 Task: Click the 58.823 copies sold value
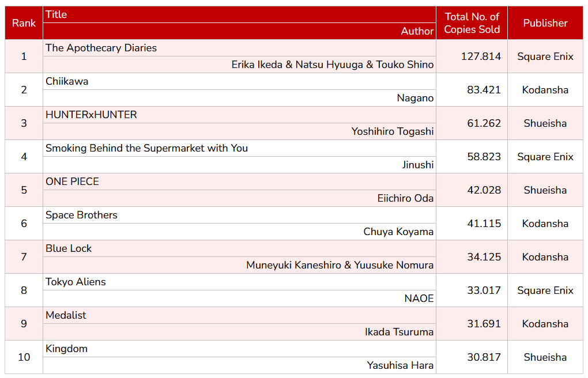pyautogui.click(x=484, y=156)
